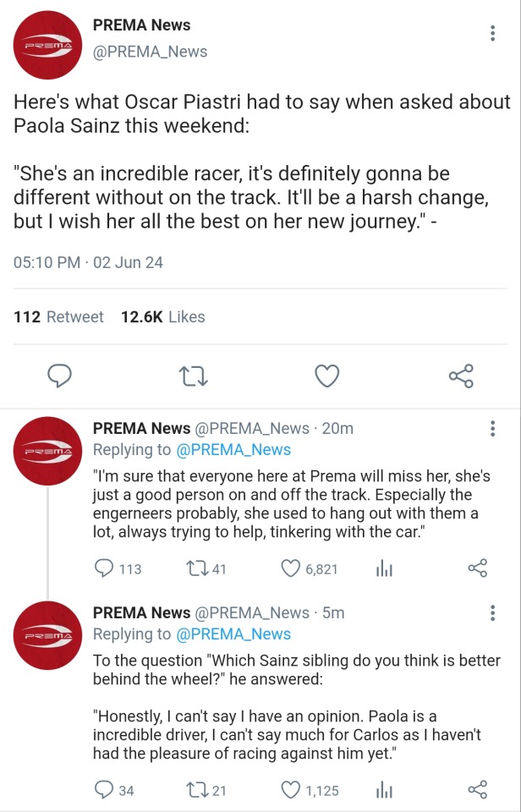Open options menu on 5m reply
This screenshot has height=812, width=521.
point(493,613)
